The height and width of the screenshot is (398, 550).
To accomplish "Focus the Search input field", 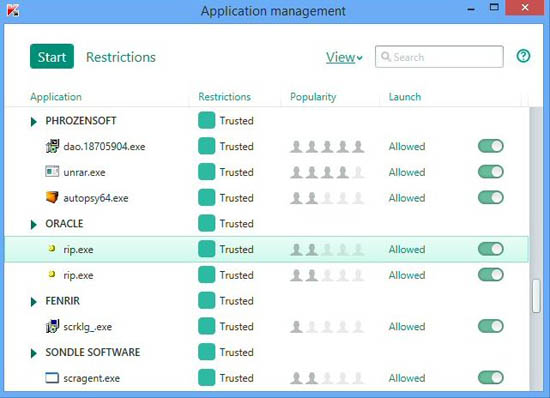I will tap(439, 56).
